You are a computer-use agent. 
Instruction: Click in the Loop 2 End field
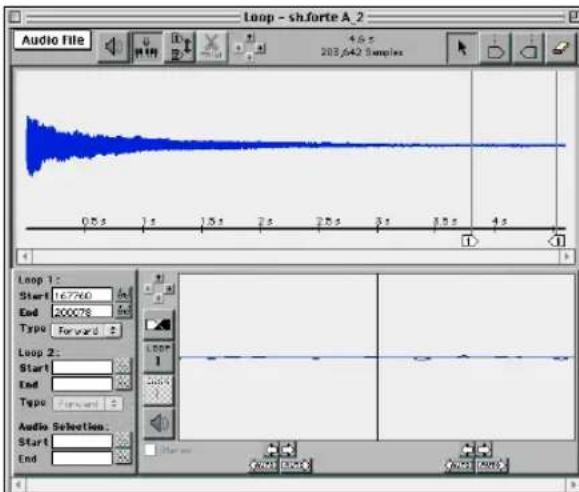coord(82,383)
